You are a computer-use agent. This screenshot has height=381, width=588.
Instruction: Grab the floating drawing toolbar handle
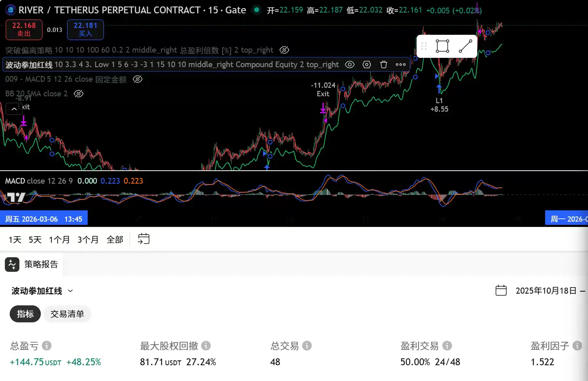(x=424, y=46)
